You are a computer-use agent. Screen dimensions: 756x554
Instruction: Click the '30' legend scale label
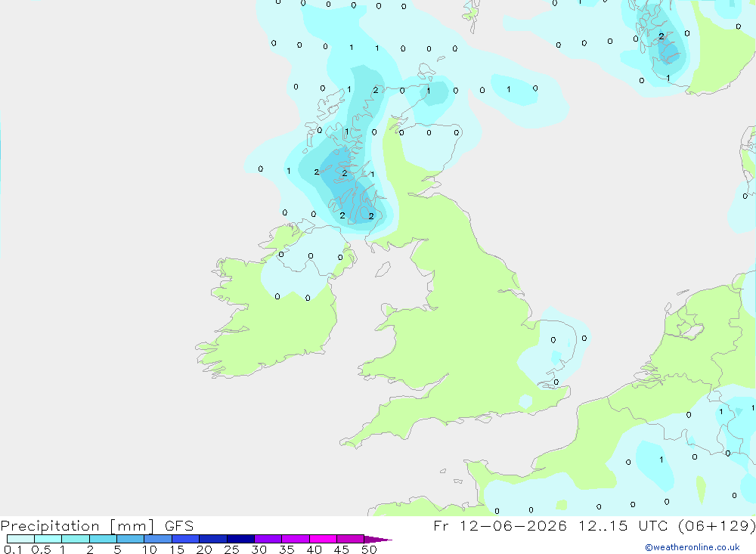tap(259, 549)
